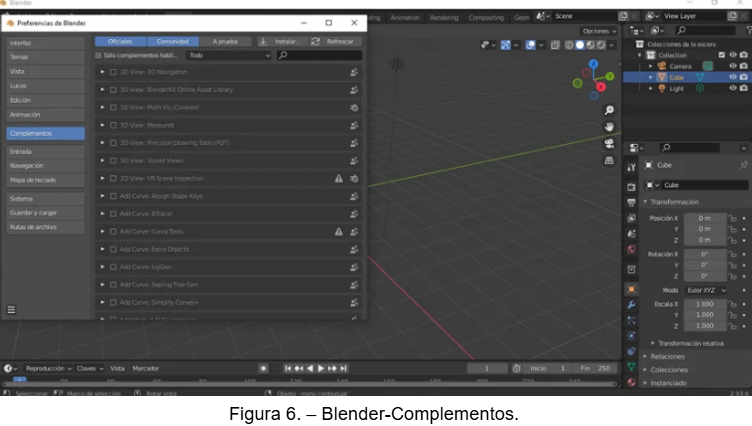
Task: Open the Material properties tab icon
Action: click(631, 382)
